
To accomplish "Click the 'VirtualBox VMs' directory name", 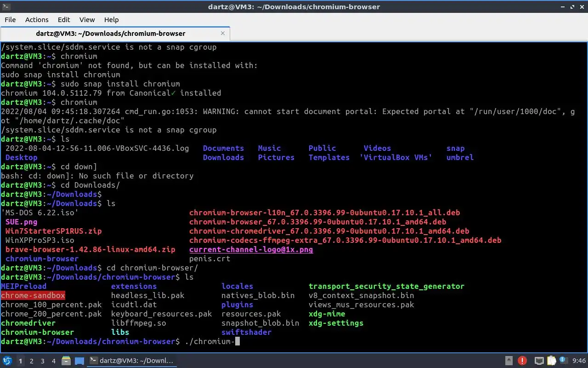I will pyautogui.click(x=396, y=157).
